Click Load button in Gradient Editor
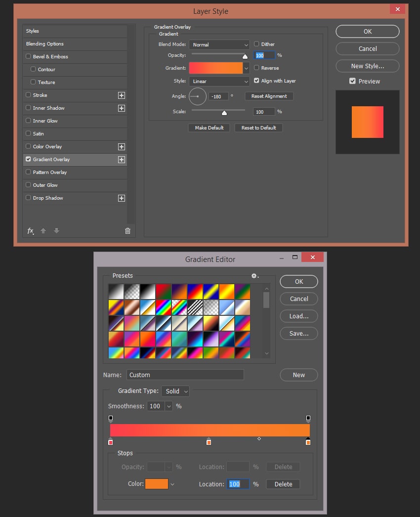This screenshot has height=517, width=420. pos(298,316)
